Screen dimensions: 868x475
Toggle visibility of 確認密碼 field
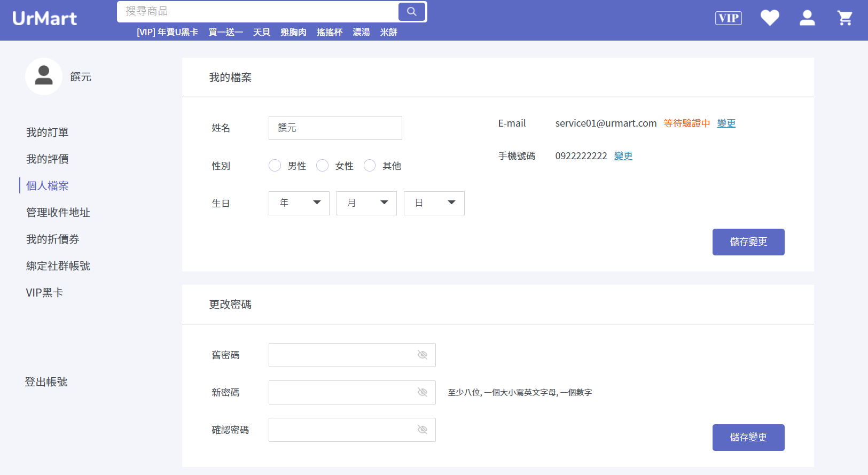coord(423,430)
